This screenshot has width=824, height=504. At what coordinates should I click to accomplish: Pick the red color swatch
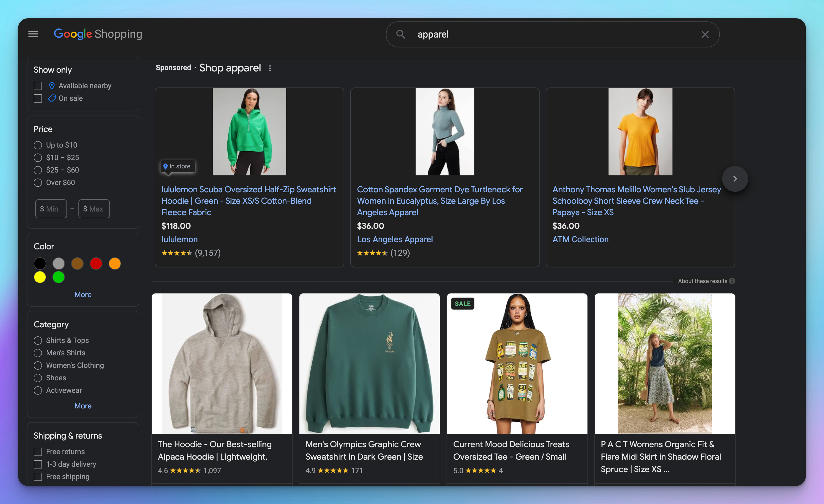click(x=96, y=264)
